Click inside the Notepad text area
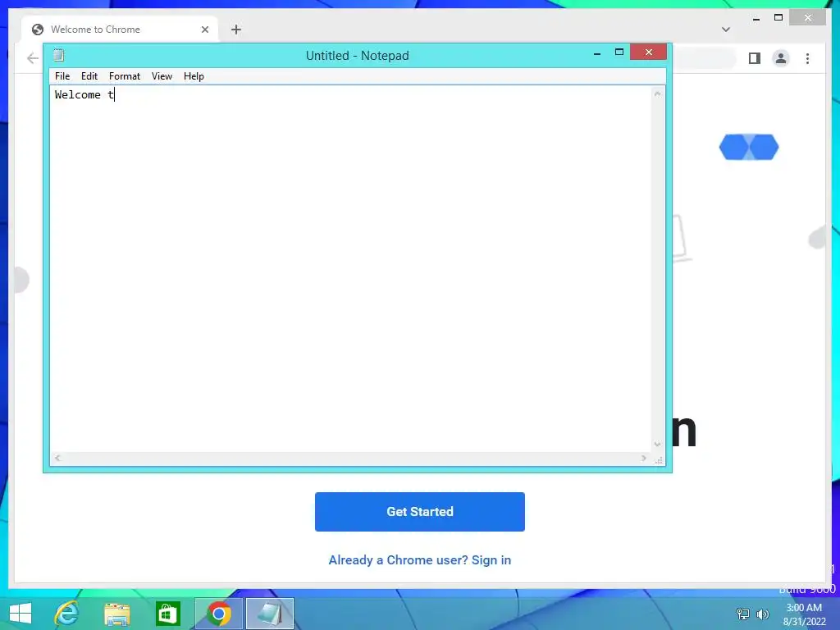 (350, 268)
